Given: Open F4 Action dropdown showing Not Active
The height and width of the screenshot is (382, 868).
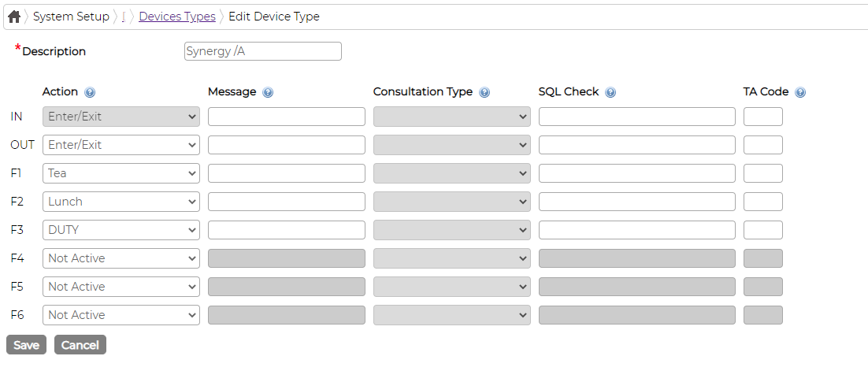Looking at the screenshot, I should pyautogui.click(x=121, y=258).
